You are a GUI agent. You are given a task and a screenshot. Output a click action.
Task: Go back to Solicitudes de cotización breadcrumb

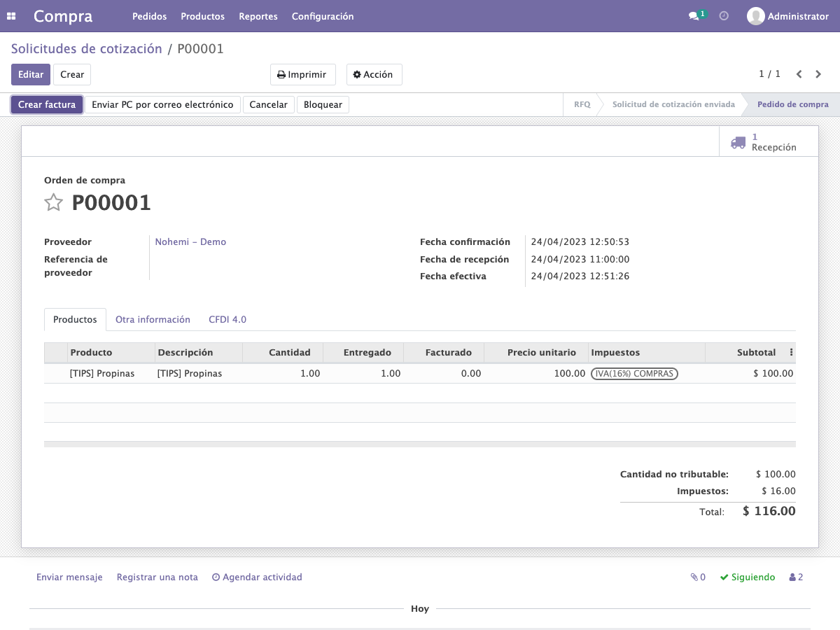87,49
